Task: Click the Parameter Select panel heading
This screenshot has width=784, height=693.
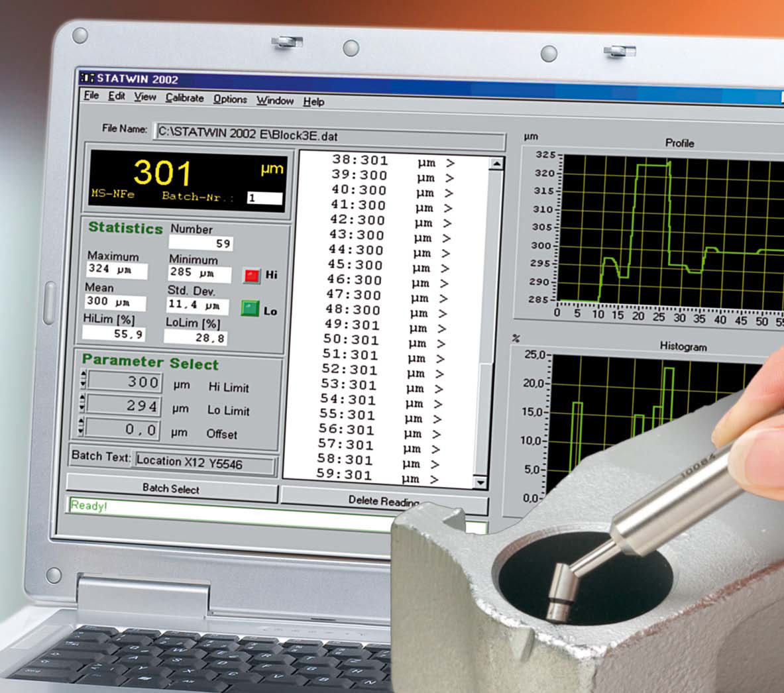Action: [x=150, y=362]
